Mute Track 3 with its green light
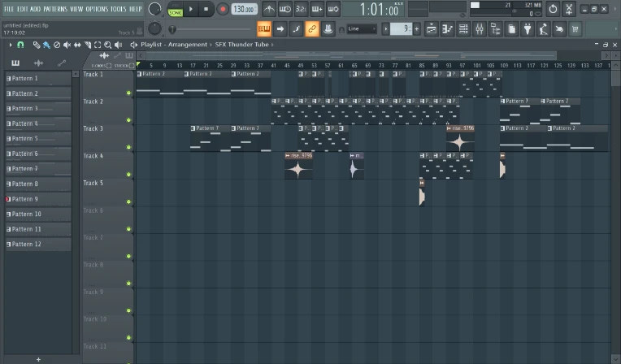Viewport: 621px width, 364px height. coord(128,147)
